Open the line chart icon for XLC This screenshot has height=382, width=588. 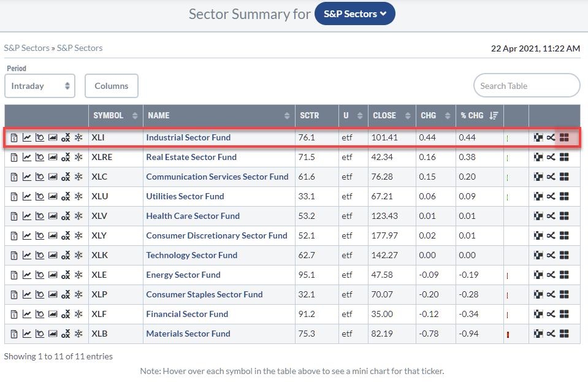click(x=27, y=177)
